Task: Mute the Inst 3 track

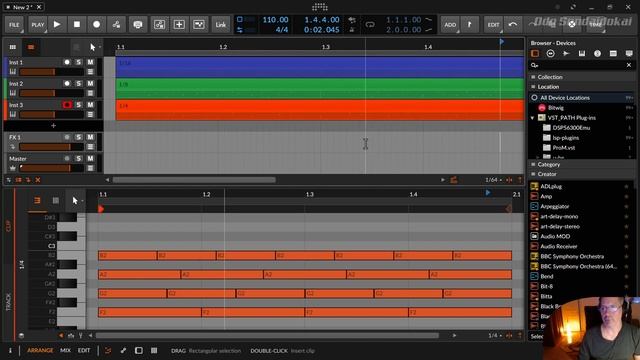Action: pyautogui.click(x=90, y=105)
